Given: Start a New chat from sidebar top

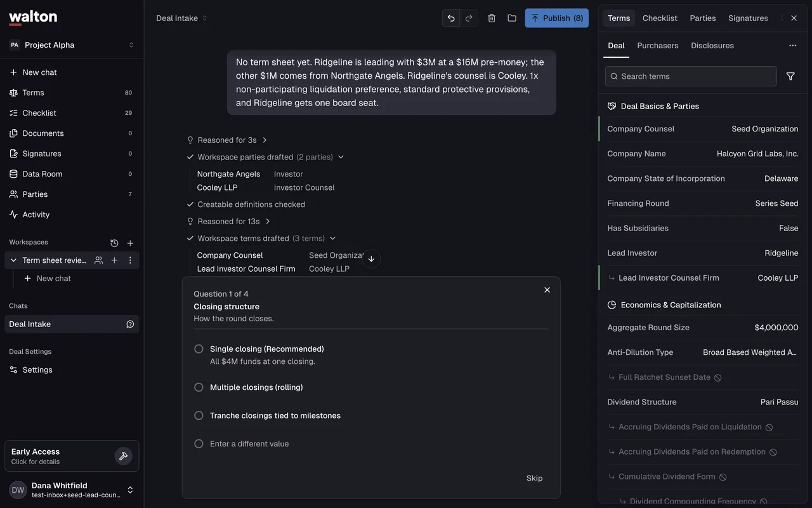Looking at the screenshot, I should (x=72, y=72).
